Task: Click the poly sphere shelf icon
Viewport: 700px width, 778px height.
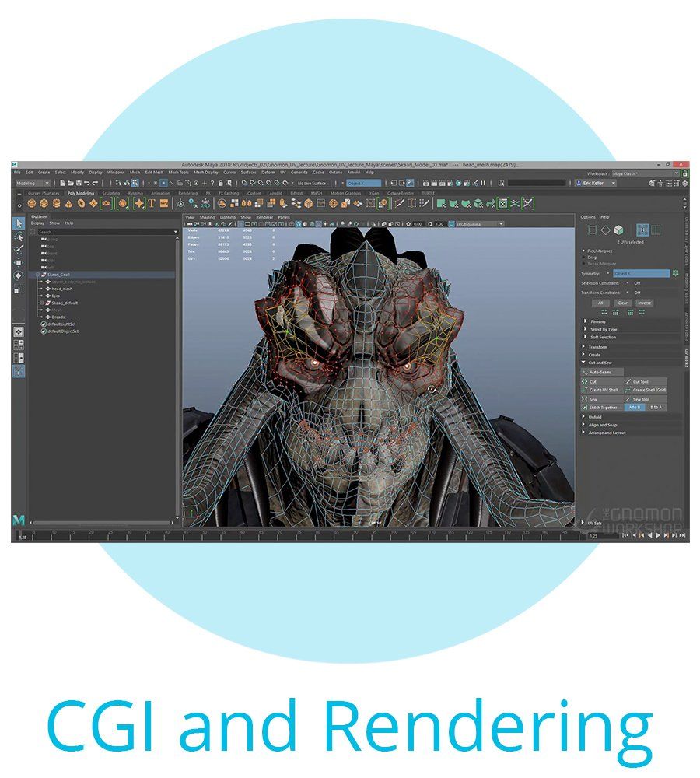Action: tap(32, 203)
